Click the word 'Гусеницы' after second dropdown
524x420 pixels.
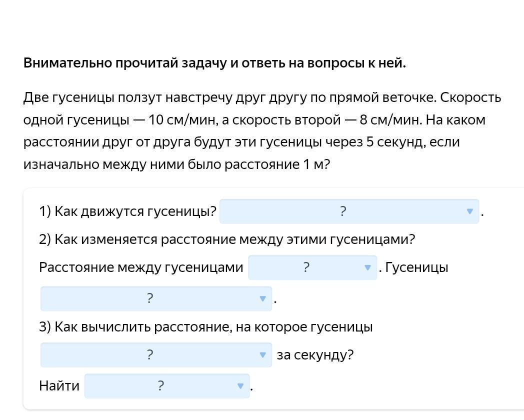[416, 267]
